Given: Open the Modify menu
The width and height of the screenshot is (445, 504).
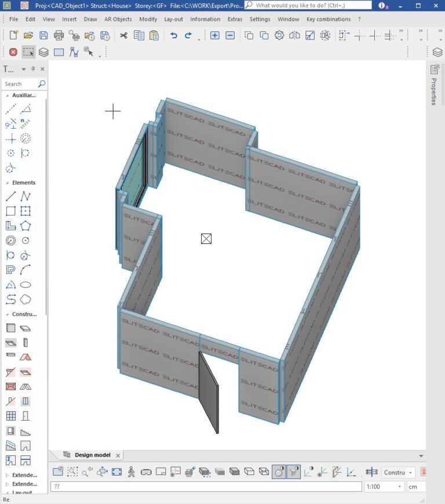Looking at the screenshot, I should pyautogui.click(x=148, y=19).
